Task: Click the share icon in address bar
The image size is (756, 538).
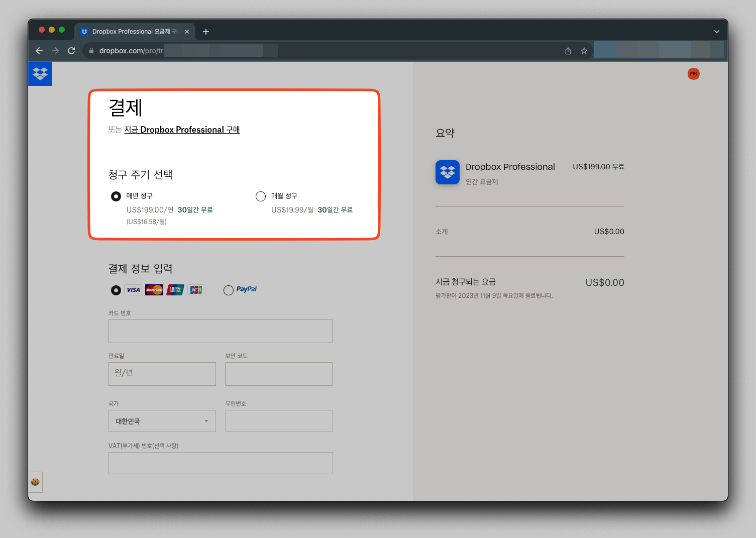Action: [x=568, y=51]
